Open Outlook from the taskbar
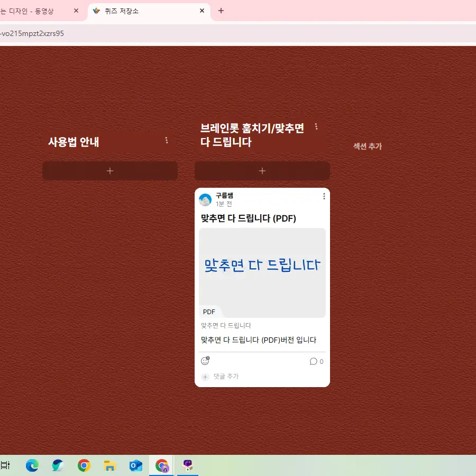Viewport: 476px width, 476px height. [136, 465]
